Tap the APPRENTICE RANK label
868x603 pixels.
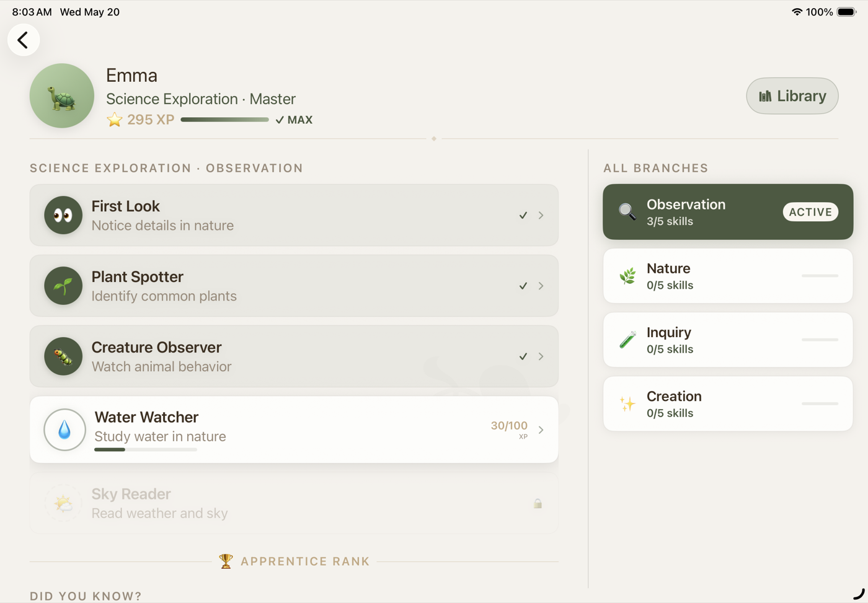click(x=305, y=561)
